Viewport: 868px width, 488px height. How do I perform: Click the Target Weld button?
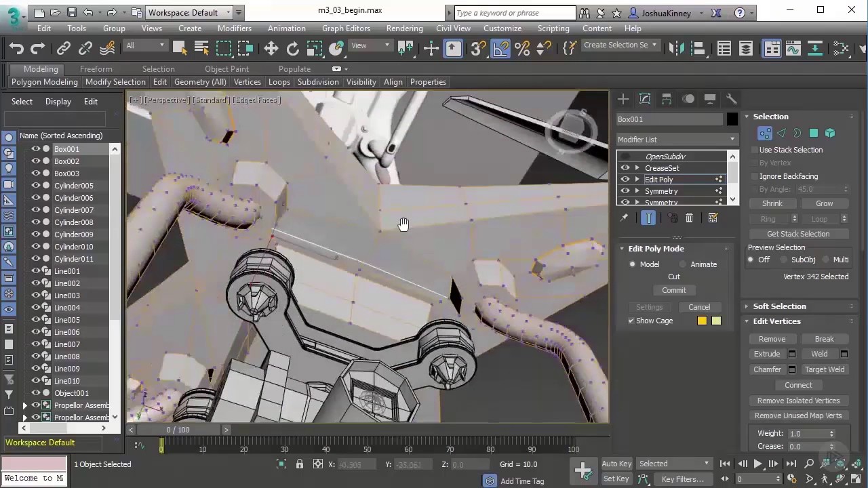[x=824, y=369]
